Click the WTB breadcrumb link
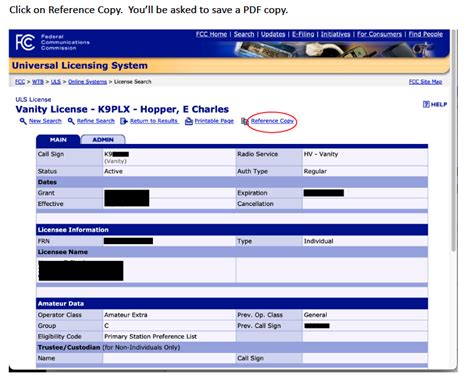Viewport: 474px width, 383px height. 38,82
